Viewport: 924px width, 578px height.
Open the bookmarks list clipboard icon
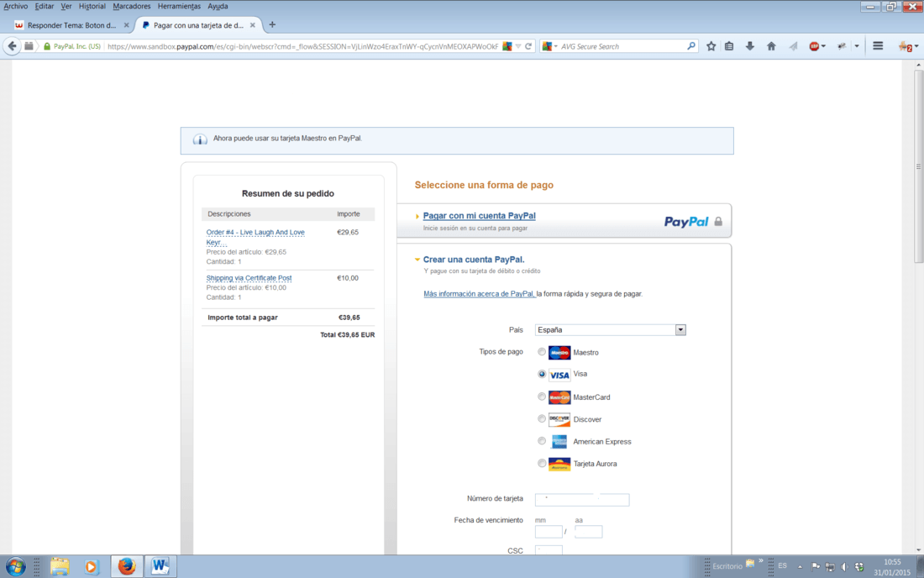[x=729, y=46]
